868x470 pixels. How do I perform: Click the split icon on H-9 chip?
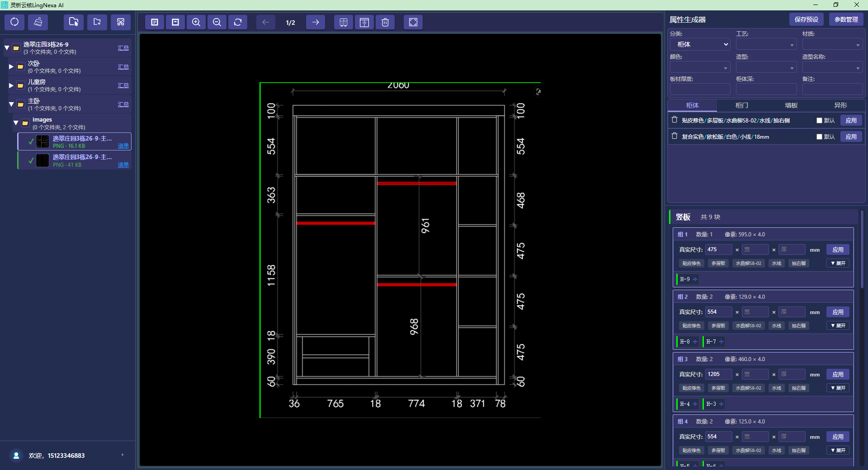695,279
